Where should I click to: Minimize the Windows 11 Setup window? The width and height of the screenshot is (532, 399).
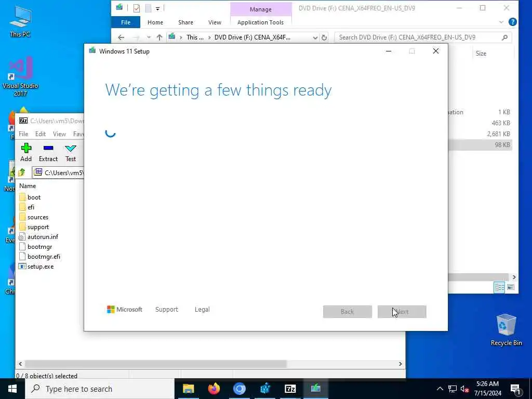pyautogui.click(x=389, y=51)
